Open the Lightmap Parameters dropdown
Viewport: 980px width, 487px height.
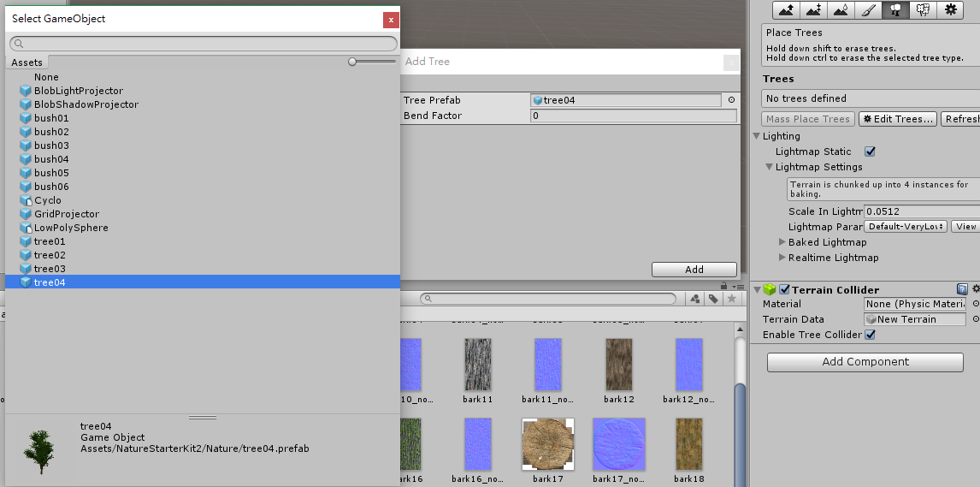click(906, 227)
